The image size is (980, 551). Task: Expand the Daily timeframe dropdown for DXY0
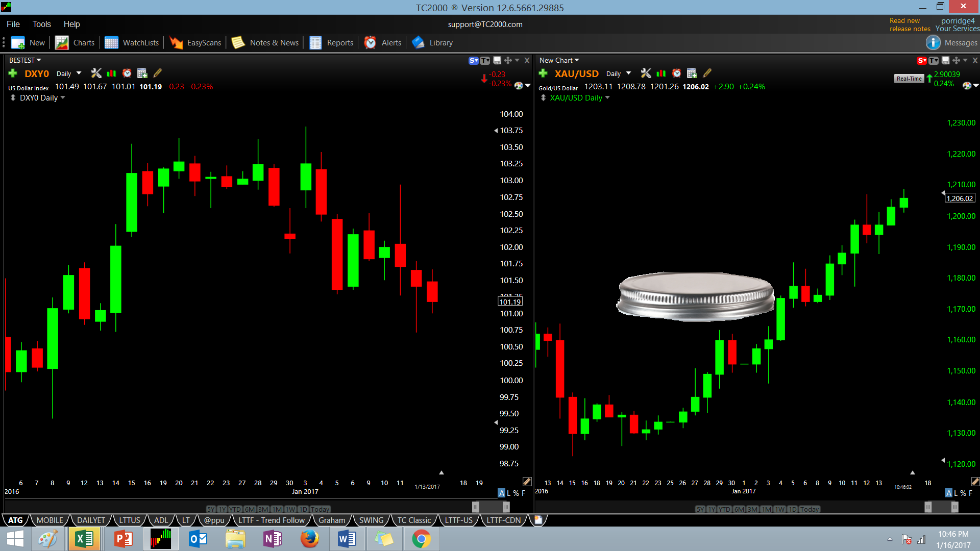(79, 73)
